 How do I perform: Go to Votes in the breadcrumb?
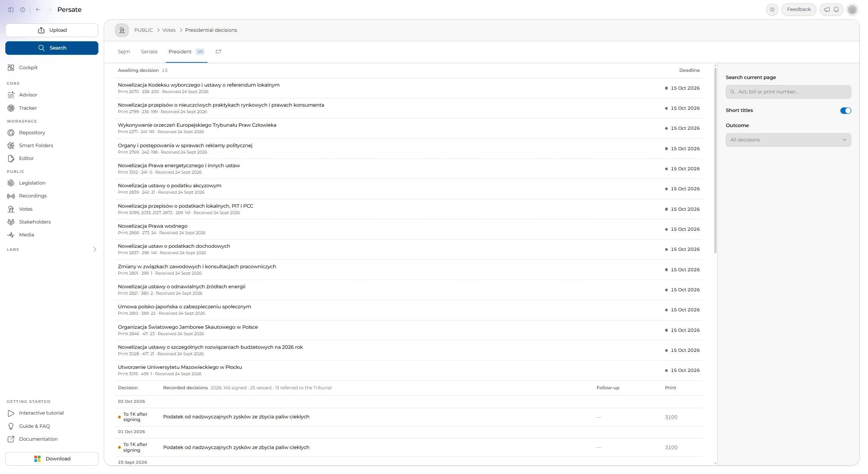(169, 30)
